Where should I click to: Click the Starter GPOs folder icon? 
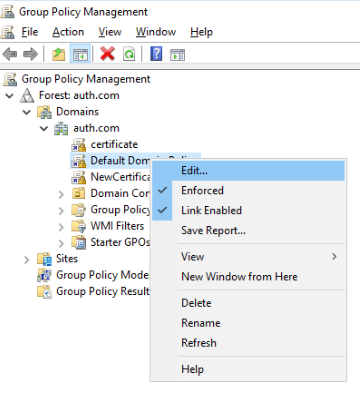79,243
